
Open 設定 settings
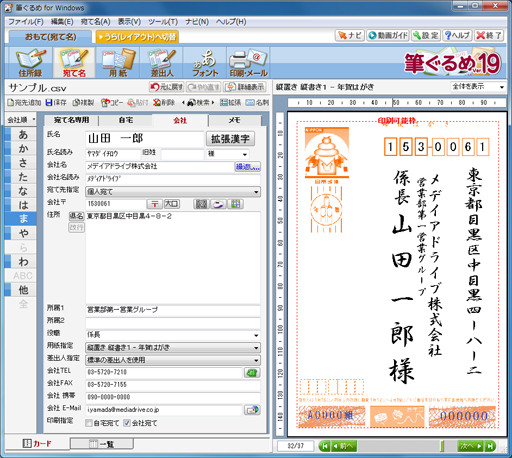coord(426,35)
